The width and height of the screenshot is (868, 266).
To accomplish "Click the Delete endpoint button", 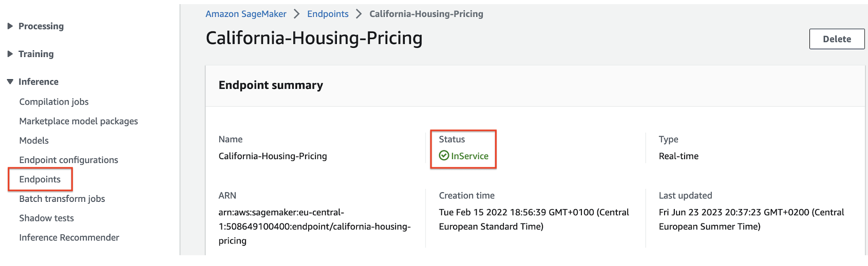I will (837, 39).
